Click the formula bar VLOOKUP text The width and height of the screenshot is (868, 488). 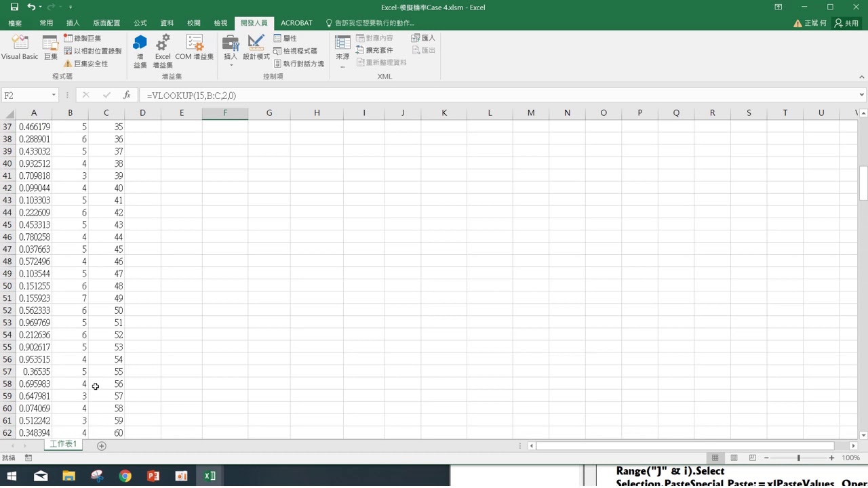(191, 96)
